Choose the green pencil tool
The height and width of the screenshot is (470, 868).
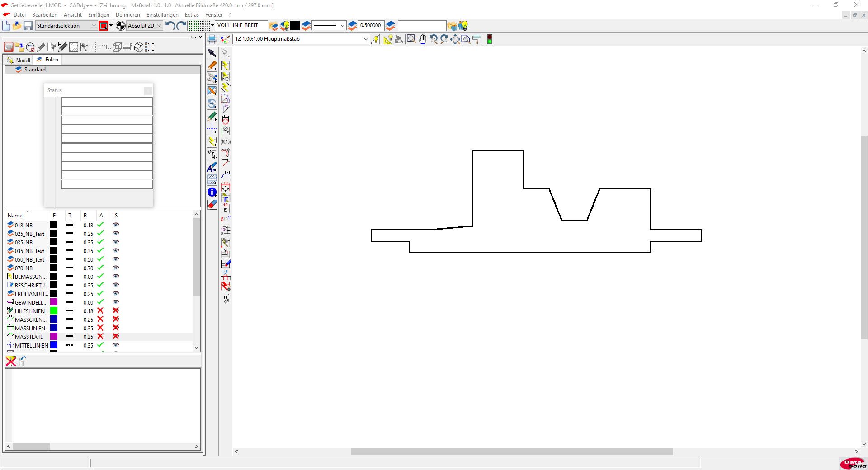[x=212, y=117]
